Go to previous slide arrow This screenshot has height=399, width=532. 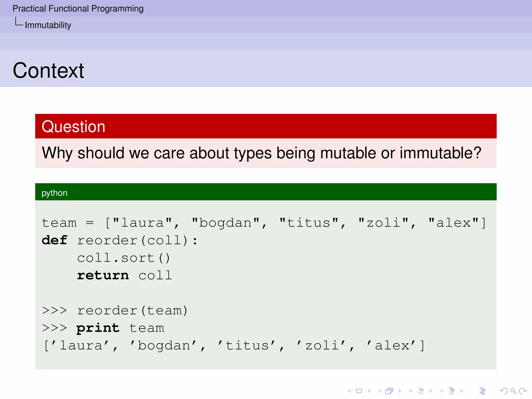coord(349,391)
